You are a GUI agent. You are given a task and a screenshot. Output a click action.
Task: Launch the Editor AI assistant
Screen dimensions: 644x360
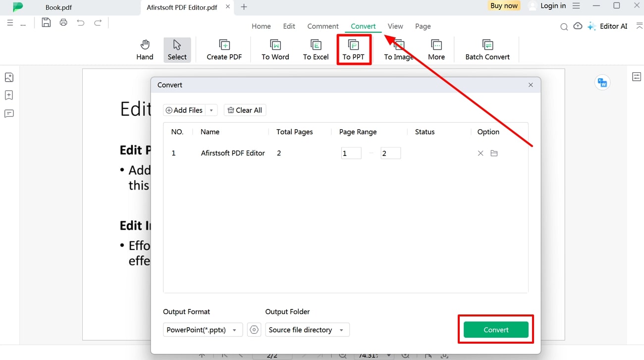(608, 26)
